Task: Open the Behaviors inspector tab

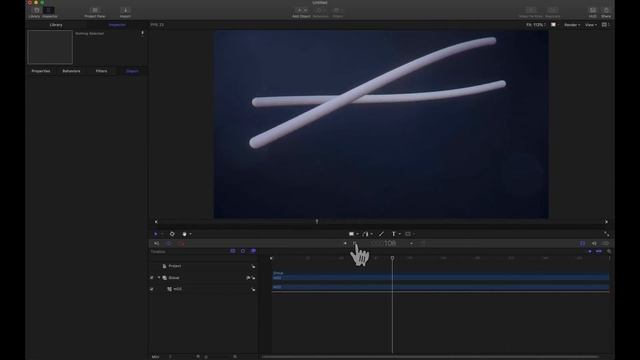Action: (x=71, y=71)
